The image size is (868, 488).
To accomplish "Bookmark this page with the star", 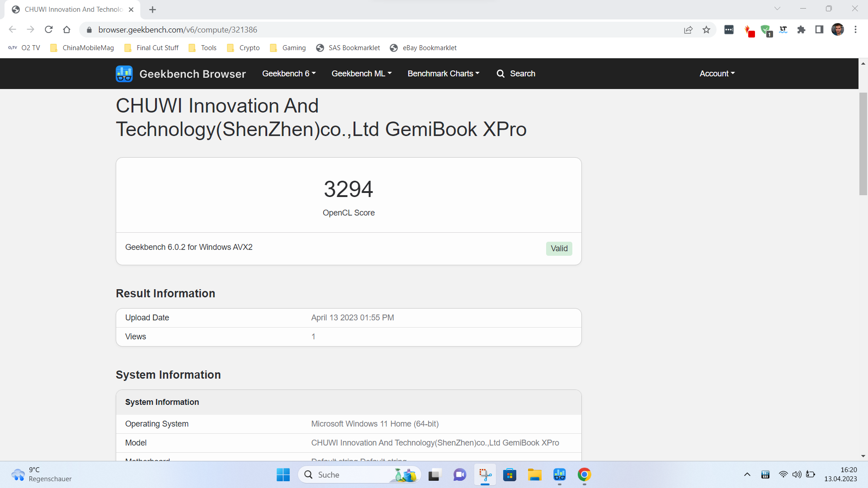I will (706, 30).
